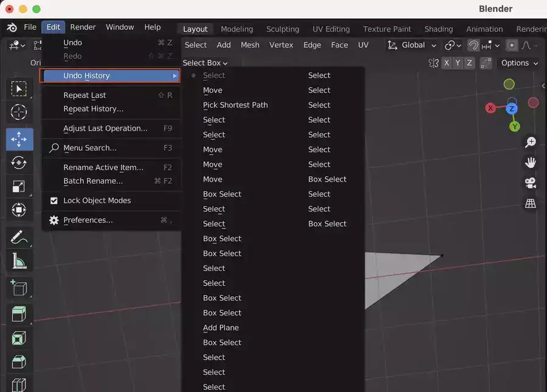547x392 pixels.
Task: Toggle the camera view icon
Action: click(531, 183)
